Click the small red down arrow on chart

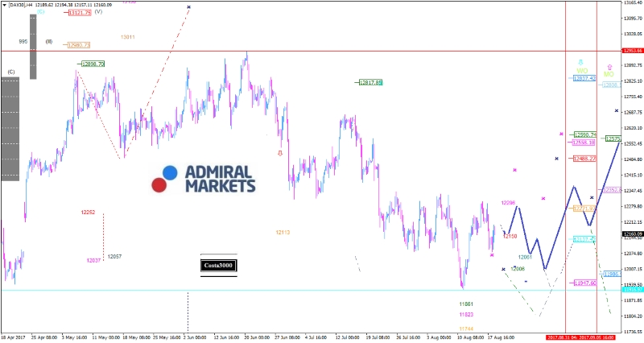(x=280, y=152)
